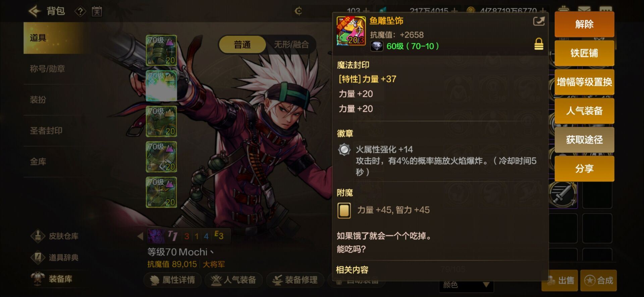This screenshot has width=644, height=297.
Task: Open the help question-mark icon
Action: point(80,12)
